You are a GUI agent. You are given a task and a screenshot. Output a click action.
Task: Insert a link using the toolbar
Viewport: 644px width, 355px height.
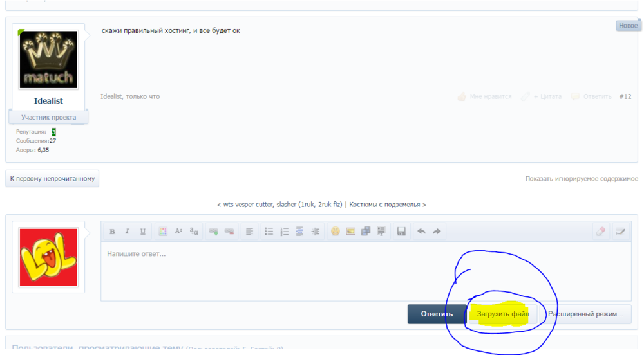pyautogui.click(x=214, y=232)
